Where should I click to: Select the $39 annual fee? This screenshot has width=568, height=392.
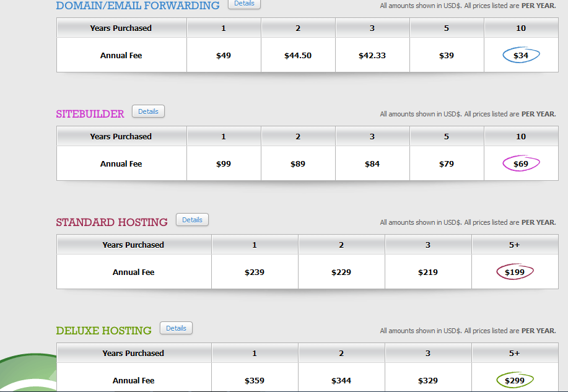(446, 56)
